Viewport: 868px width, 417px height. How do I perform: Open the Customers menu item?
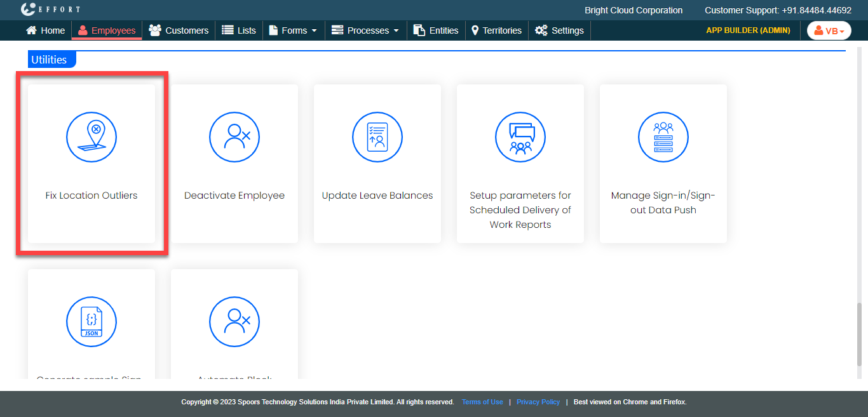point(179,30)
